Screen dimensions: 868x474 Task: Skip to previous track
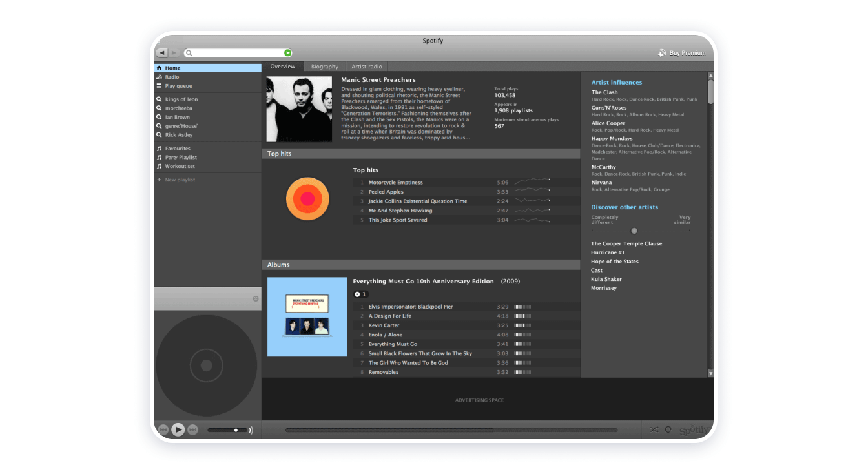tap(163, 429)
